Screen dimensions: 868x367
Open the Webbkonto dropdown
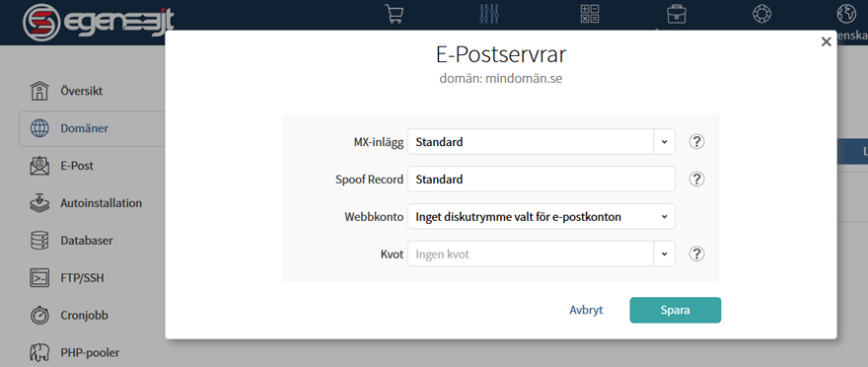pos(542,216)
